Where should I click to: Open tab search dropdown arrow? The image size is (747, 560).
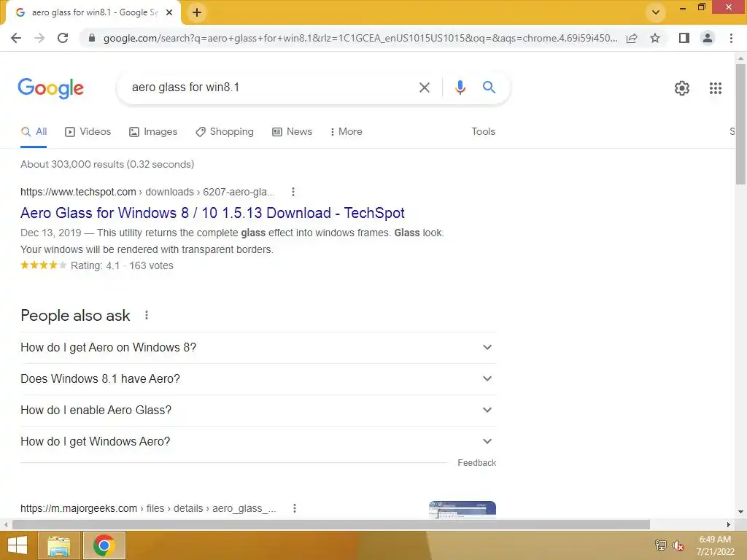pyautogui.click(x=656, y=12)
